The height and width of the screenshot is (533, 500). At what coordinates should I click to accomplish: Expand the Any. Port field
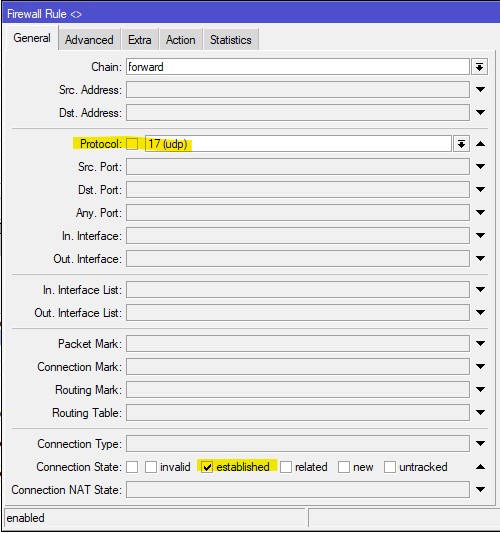tap(480, 212)
